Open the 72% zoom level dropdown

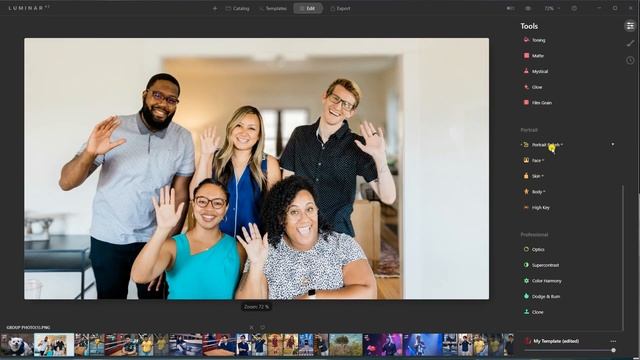tap(552, 8)
